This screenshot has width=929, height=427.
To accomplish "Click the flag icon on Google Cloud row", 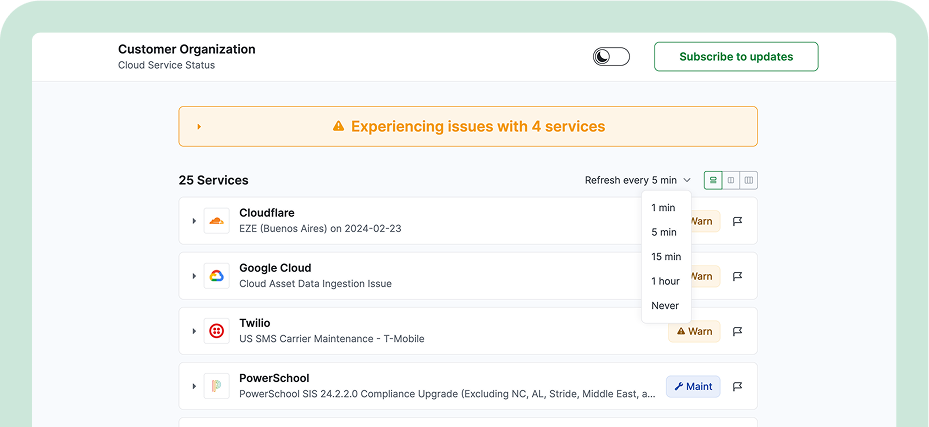I will 738,276.
